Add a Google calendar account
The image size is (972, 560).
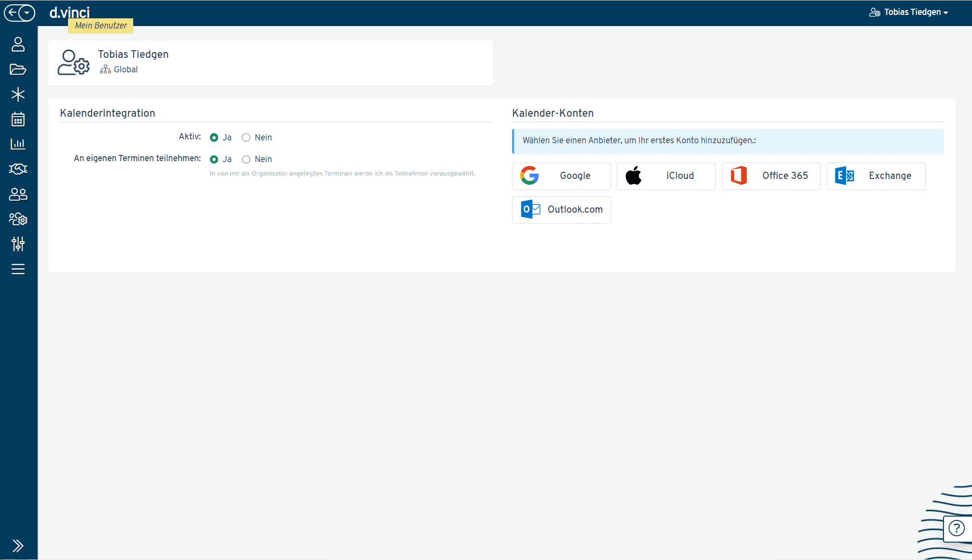tap(561, 176)
